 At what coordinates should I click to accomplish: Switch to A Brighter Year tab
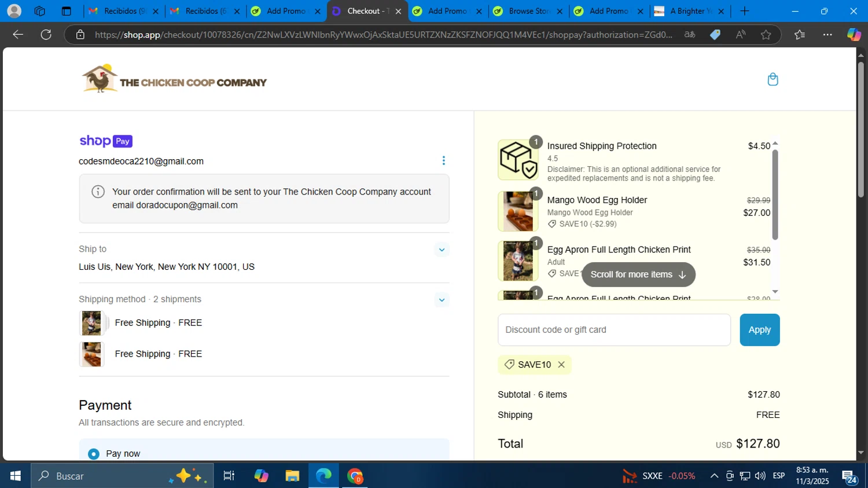coord(689,11)
